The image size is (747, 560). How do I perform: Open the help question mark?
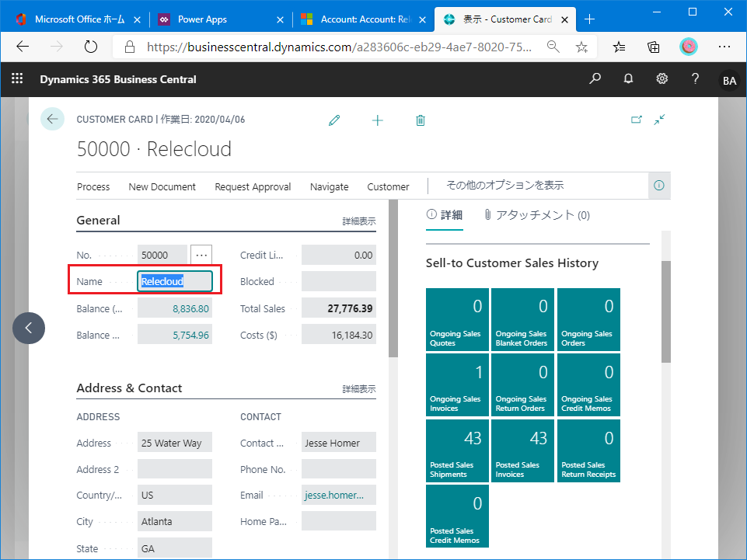pos(695,78)
